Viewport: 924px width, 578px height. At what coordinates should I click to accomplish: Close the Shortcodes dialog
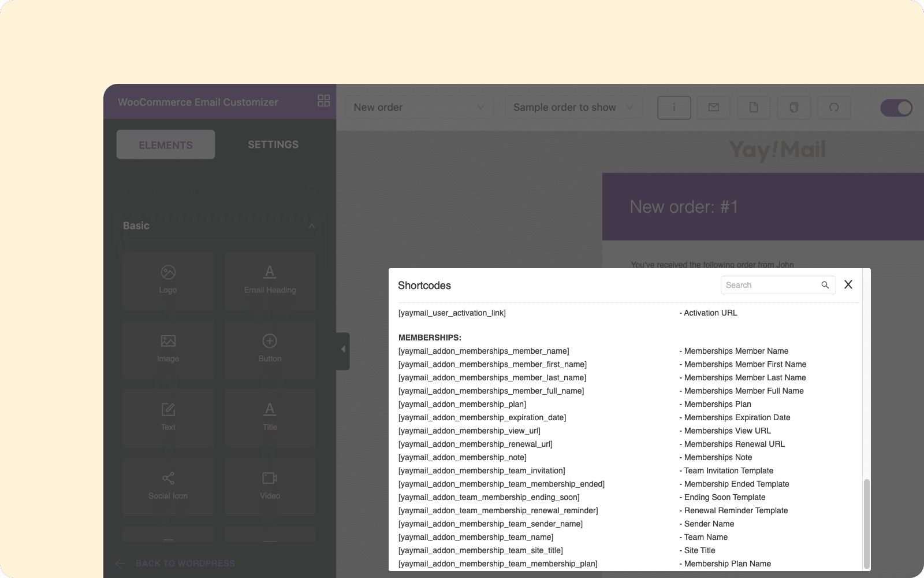(x=848, y=284)
